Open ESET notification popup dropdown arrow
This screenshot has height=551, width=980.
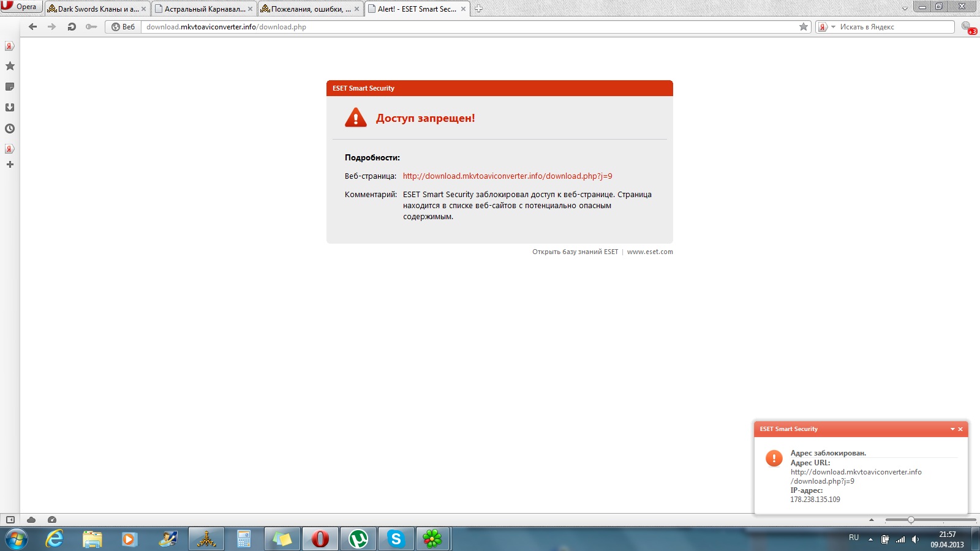952,429
